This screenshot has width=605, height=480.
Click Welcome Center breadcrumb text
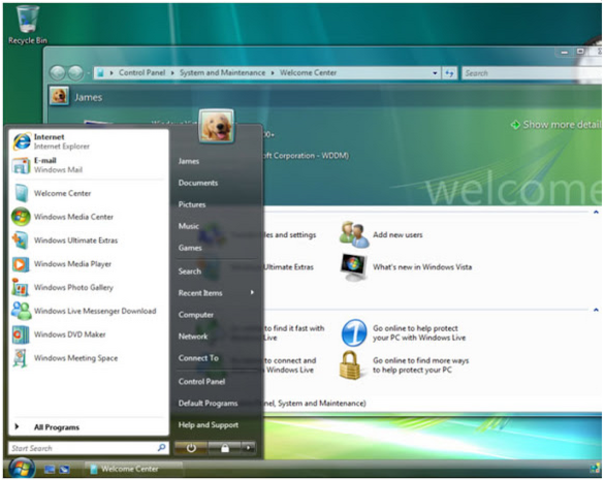click(x=308, y=73)
